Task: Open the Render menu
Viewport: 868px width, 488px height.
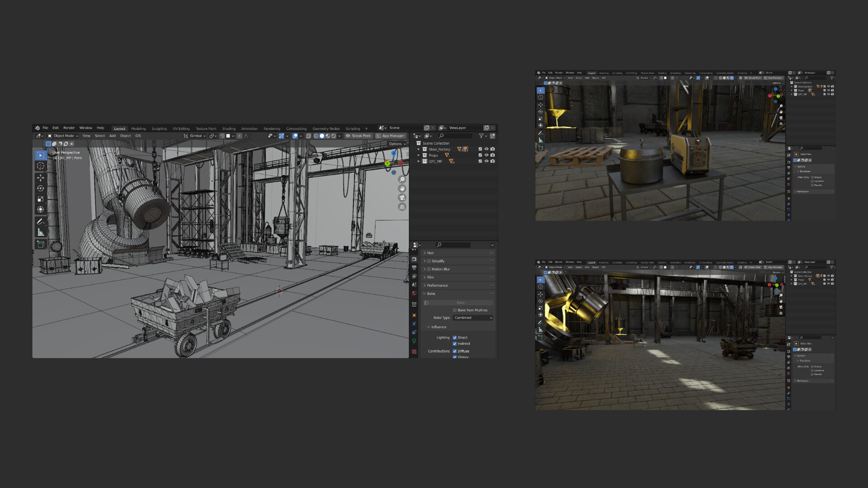Action: (69, 128)
